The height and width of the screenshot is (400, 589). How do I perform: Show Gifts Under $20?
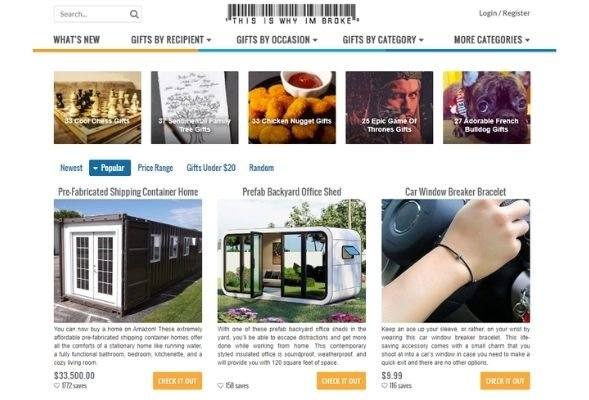pos(211,168)
